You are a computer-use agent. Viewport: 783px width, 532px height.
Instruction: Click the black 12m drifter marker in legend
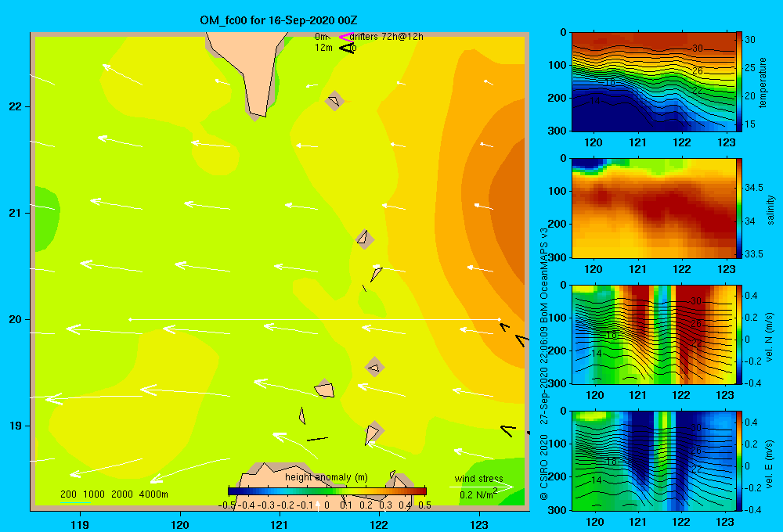pyautogui.click(x=346, y=48)
